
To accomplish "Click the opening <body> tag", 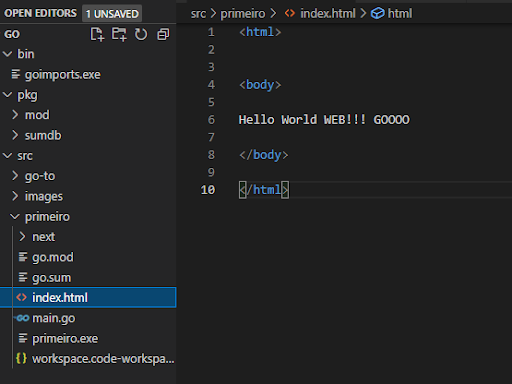I will point(260,85).
